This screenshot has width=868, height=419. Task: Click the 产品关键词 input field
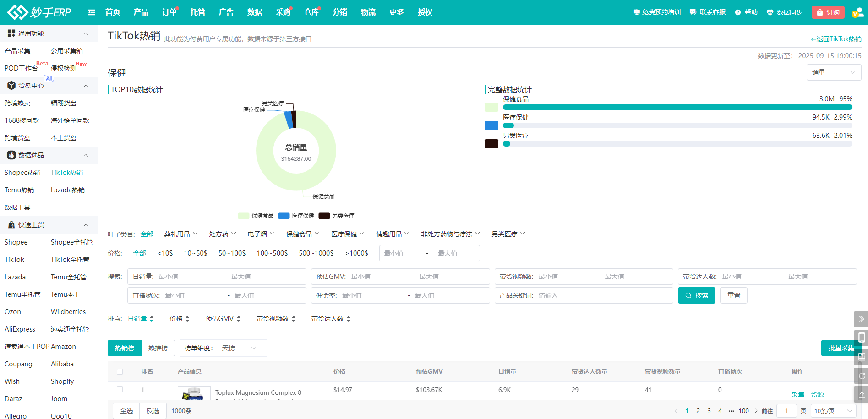(584, 295)
